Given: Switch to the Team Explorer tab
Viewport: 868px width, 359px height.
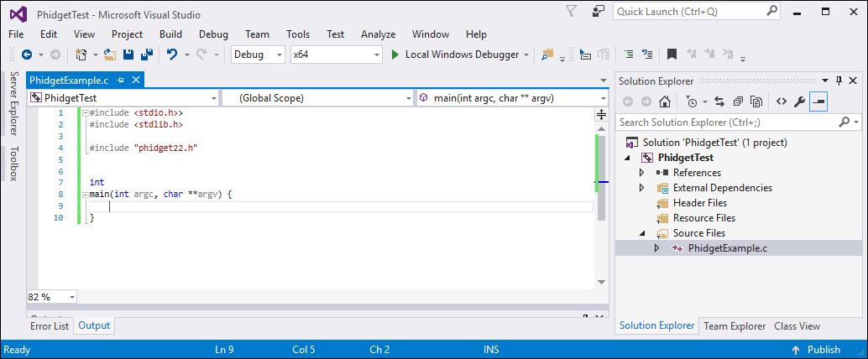Looking at the screenshot, I should (735, 326).
